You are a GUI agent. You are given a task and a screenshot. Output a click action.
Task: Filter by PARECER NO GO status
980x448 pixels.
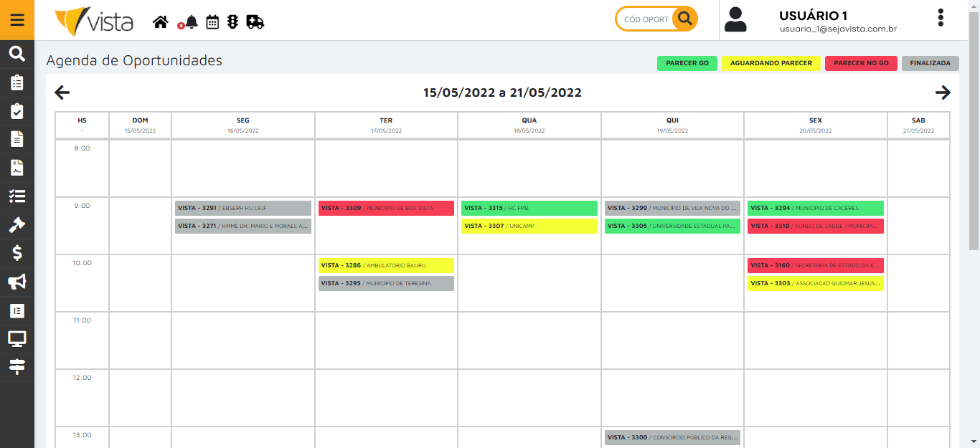861,63
